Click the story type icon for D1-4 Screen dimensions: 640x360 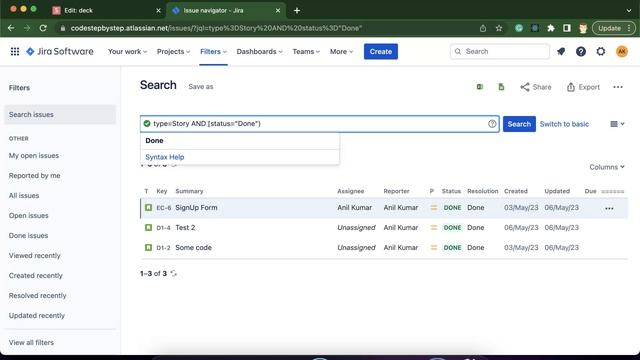[148, 227]
